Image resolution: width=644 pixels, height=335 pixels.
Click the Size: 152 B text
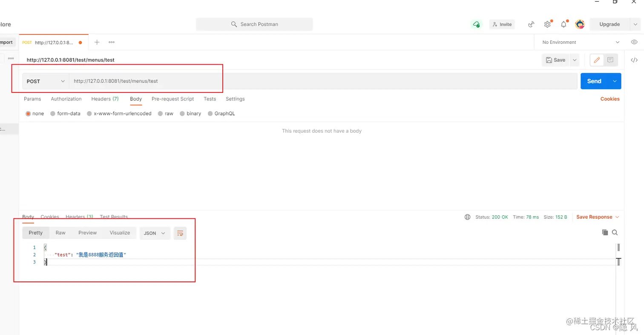coord(555,217)
